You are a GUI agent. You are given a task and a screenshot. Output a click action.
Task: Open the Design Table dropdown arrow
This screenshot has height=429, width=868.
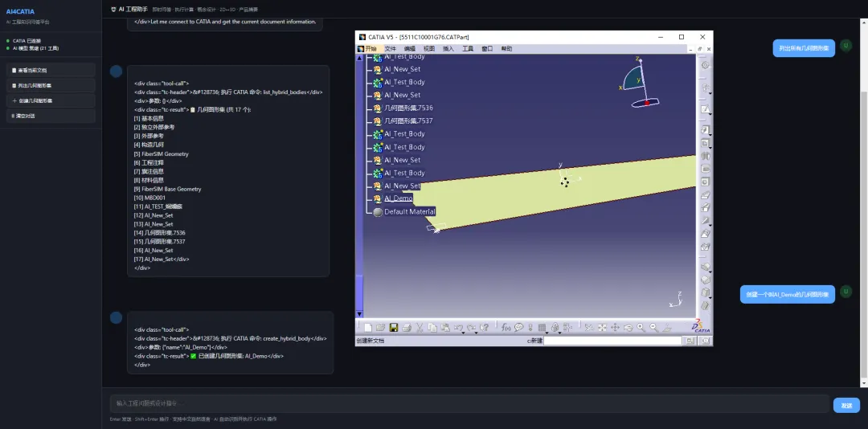tap(547, 333)
